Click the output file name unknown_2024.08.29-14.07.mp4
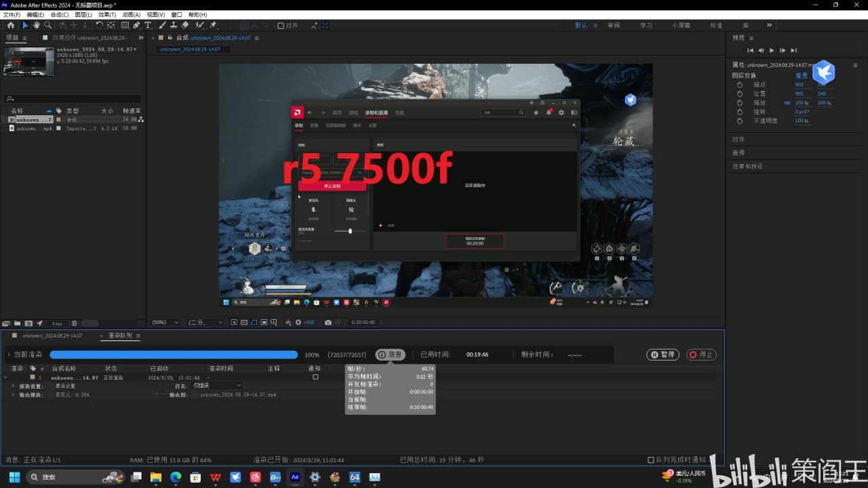Image resolution: width=868 pixels, height=488 pixels. [238, 394]
